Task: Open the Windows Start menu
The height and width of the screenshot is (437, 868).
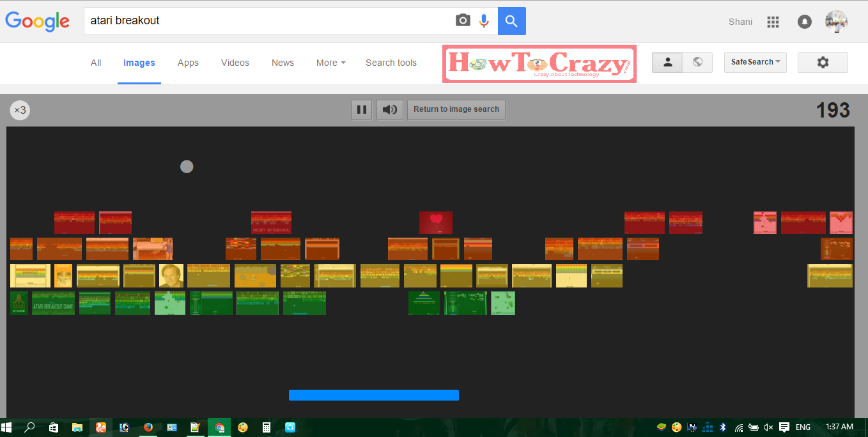Action: [7, 427]
